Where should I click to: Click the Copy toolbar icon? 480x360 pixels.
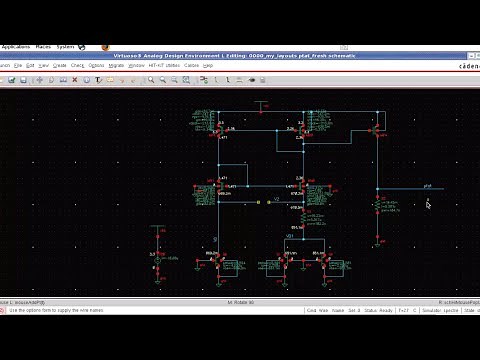pyautogui.click(x=51, y=80)
